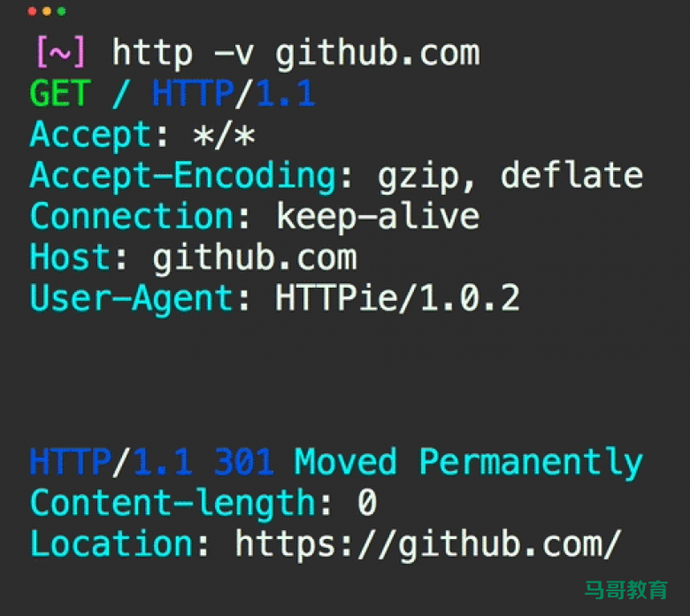Click the Connection header name

[x=132, y=217]
